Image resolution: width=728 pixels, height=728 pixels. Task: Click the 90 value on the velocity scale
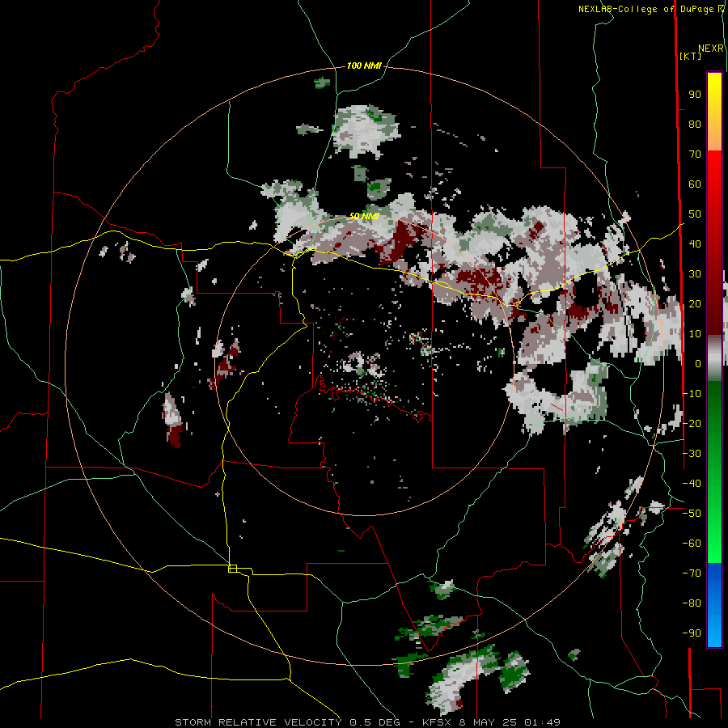click(695, 95)
